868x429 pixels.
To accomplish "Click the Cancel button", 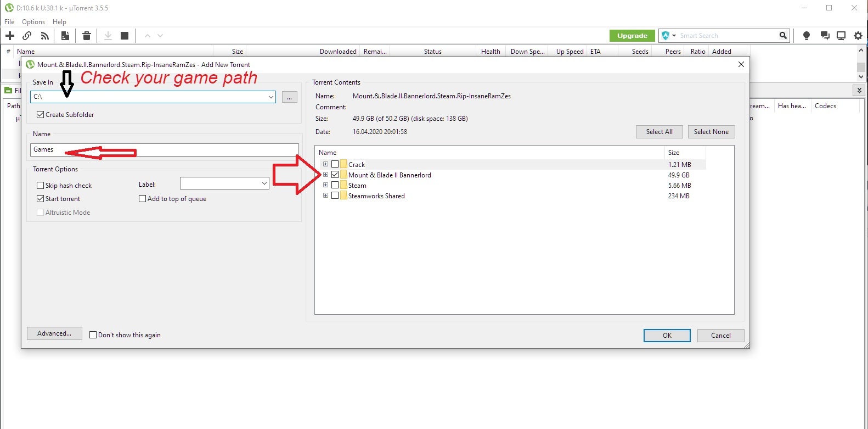I will tap(721, 336).
